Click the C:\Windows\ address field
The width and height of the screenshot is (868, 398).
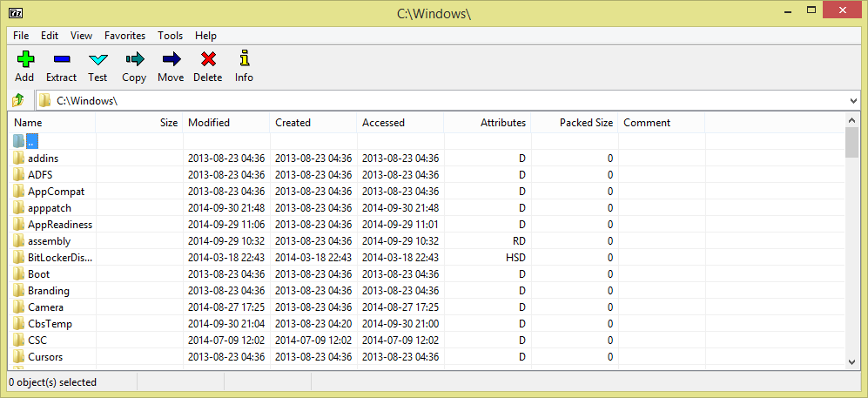point(435,101)
